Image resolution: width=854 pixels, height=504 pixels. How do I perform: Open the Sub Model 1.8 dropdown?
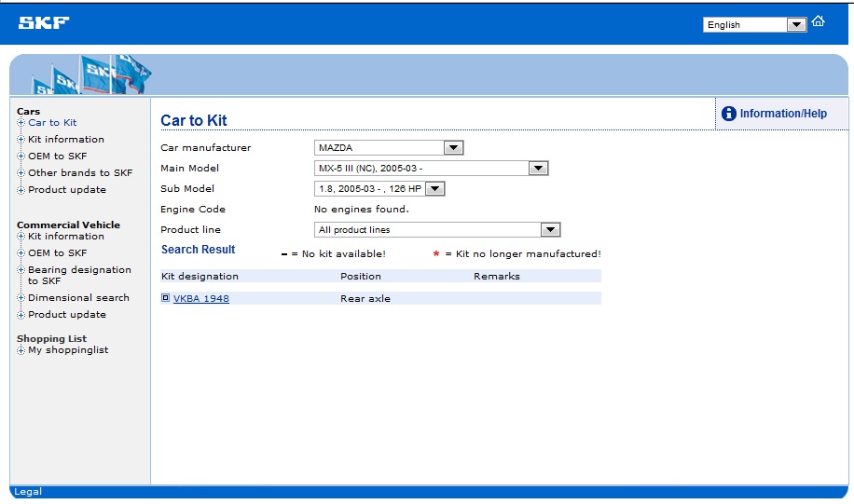pyautogui.click(x=379, y=189)
